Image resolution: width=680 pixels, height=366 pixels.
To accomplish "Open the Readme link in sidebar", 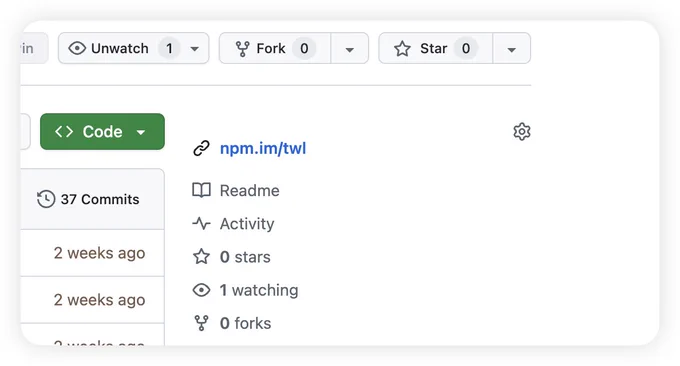I will 249,190.
